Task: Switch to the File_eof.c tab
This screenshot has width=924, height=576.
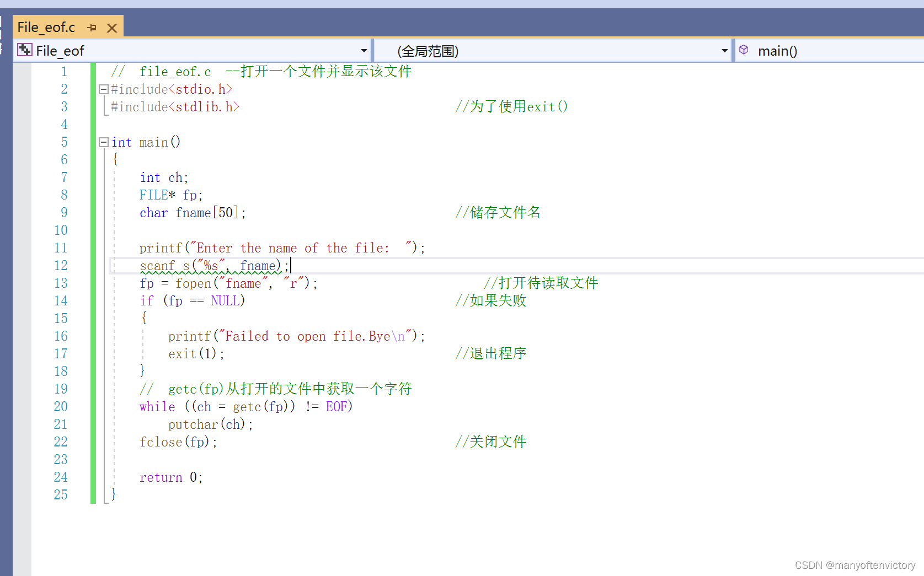Action: coord(46,27)
